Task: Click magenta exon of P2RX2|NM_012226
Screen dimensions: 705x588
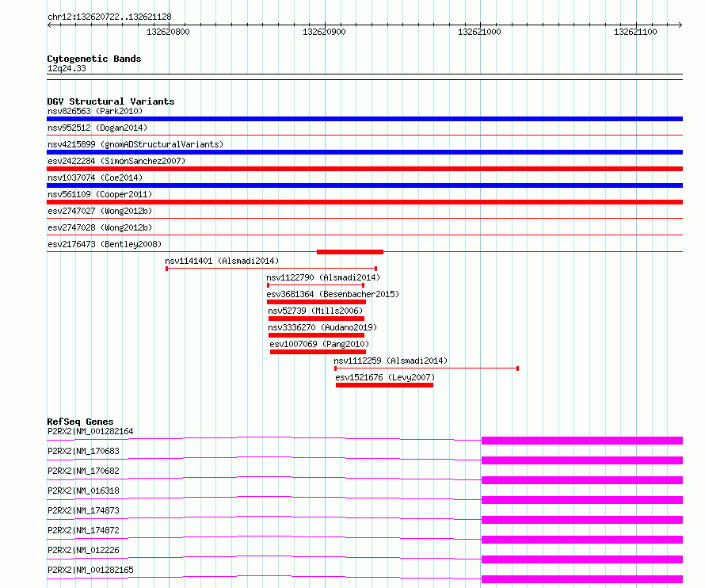Action: point(582,559)
